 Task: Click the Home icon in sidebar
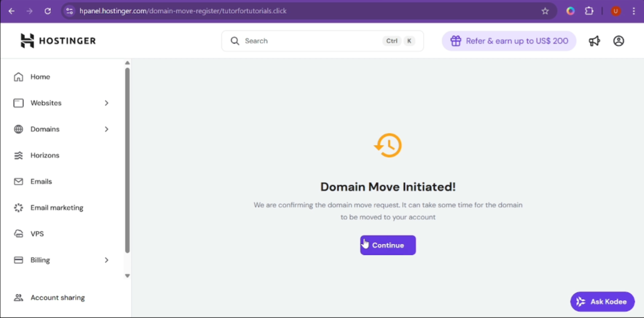[18, 77]
